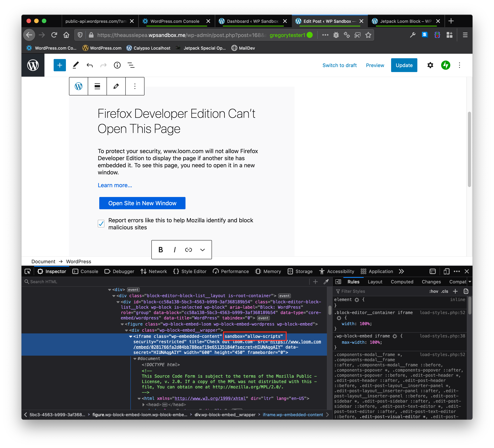Toggle the .cls classes panel
The width and height of the screenshot is (494, 448).
coord(445,291)
